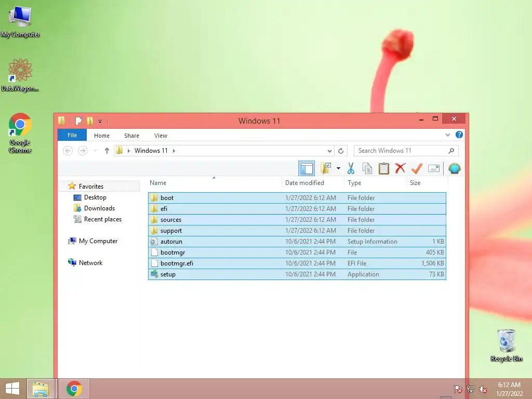Click the muted volume tray icon

coord(483,389)
